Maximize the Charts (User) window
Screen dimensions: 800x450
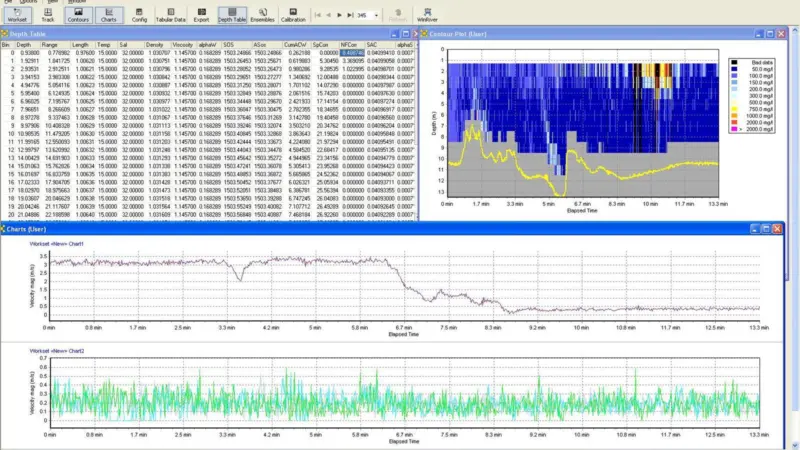coord(766,229)
